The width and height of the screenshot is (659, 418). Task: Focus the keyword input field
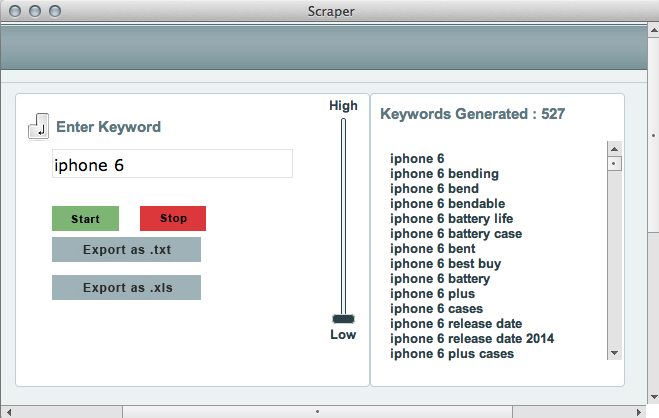(x=172, y=164)
